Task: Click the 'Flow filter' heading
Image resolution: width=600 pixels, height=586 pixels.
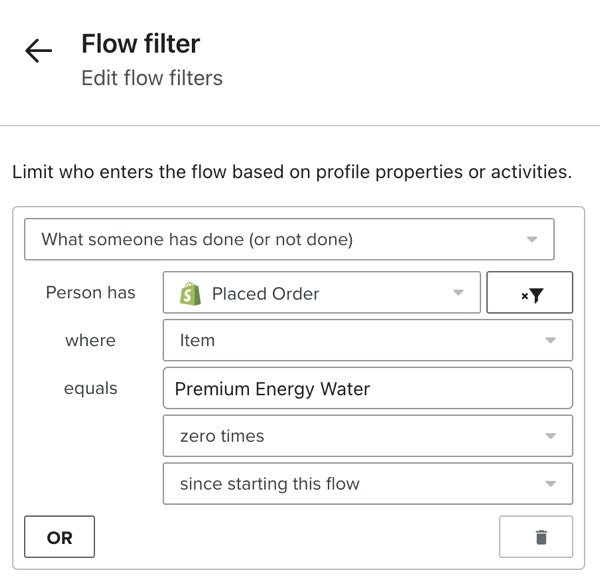Action: 141,44
